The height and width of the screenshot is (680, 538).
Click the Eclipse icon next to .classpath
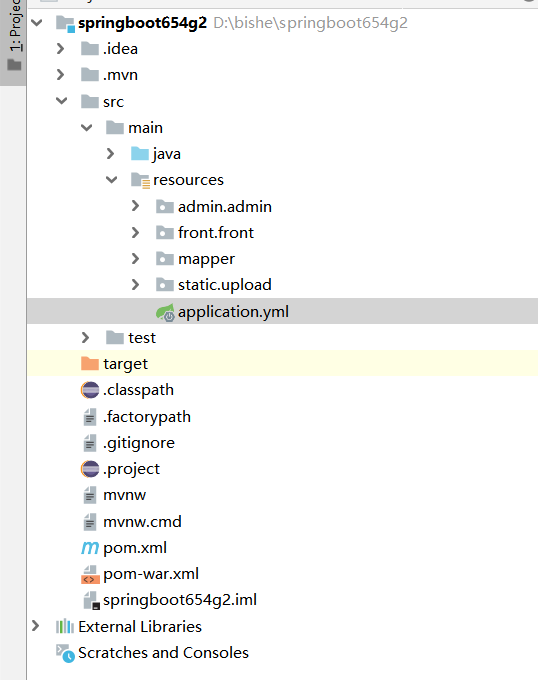pyautogui.click(x=90, y=390)
